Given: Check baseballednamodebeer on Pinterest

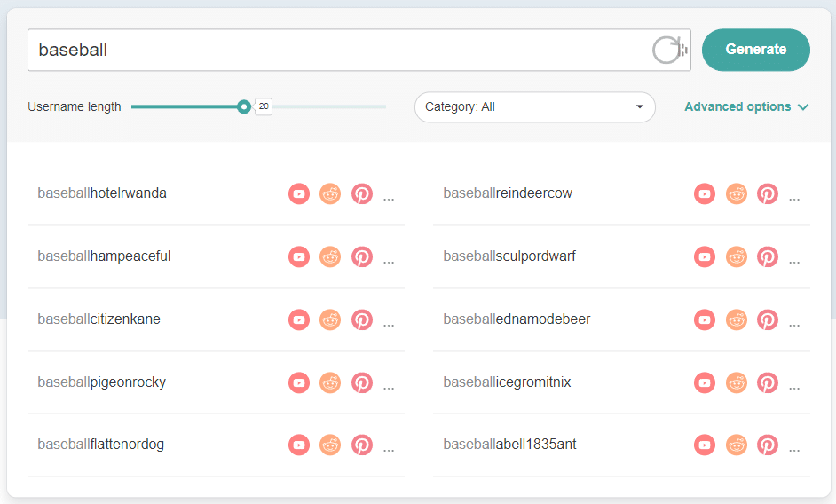Looking at the screenshot, I should 768,319.
